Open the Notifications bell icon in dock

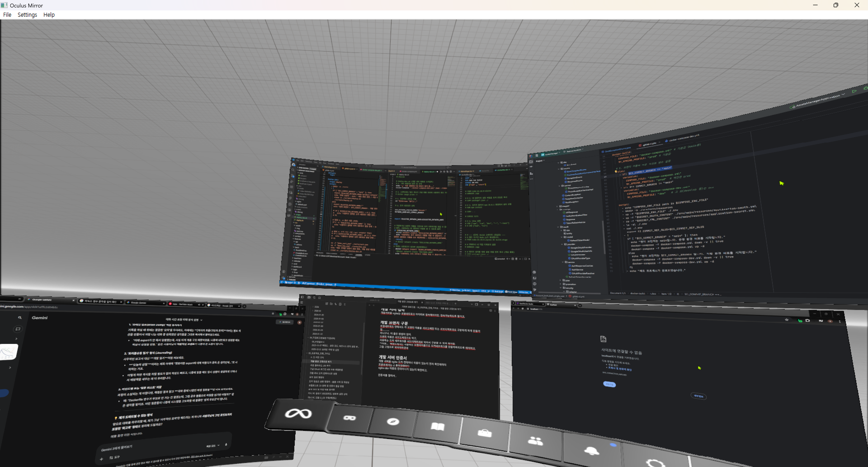pyautogui.click(x=591, y=451)
